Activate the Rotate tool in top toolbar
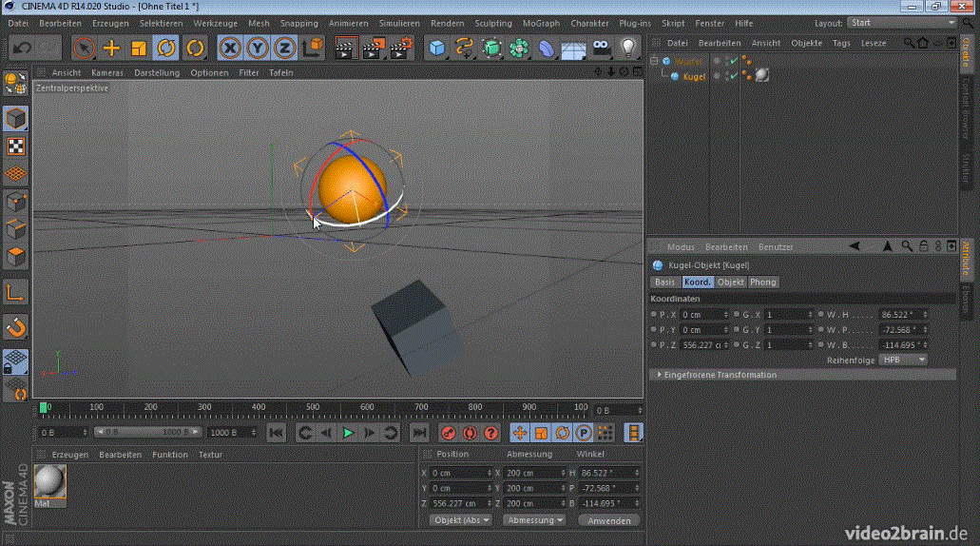980x546 pixels. [x=165, y=49]
